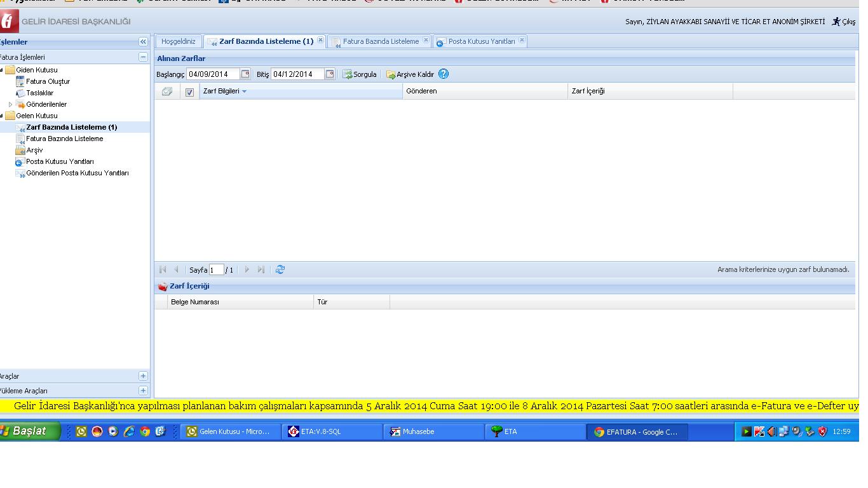Click the Sorgula query button
This screenshot has height=488, width=868.
coord(360,74)
